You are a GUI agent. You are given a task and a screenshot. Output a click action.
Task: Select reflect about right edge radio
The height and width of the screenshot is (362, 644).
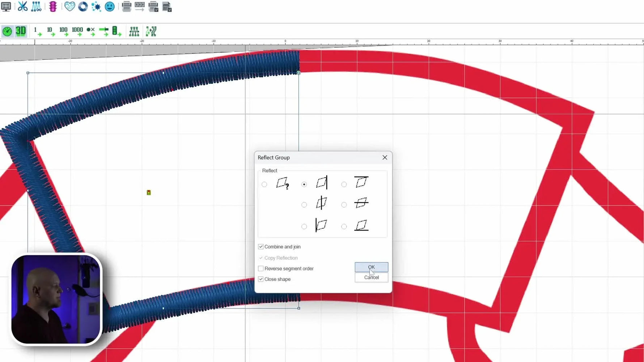tap(304, 184)
